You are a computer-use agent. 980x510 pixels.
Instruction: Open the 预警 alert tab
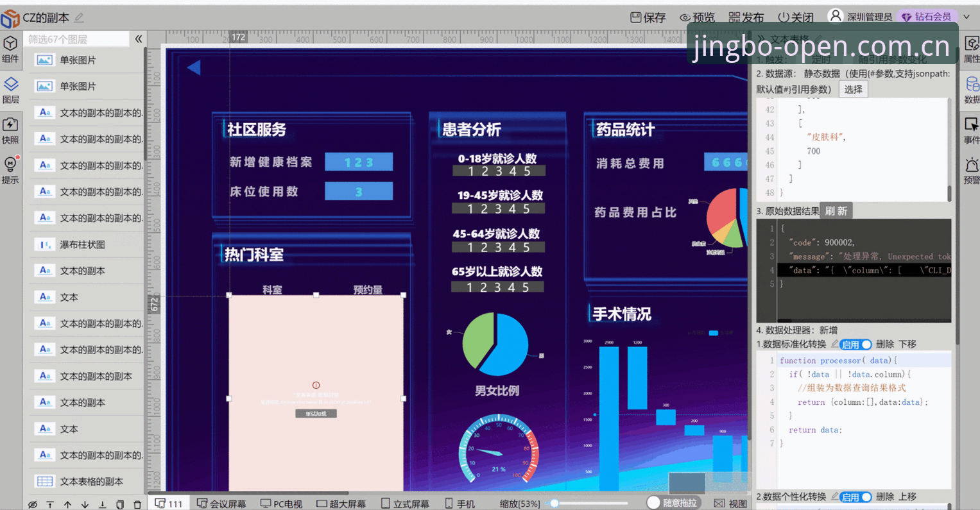pyautogui.click(x=972, y=171)
